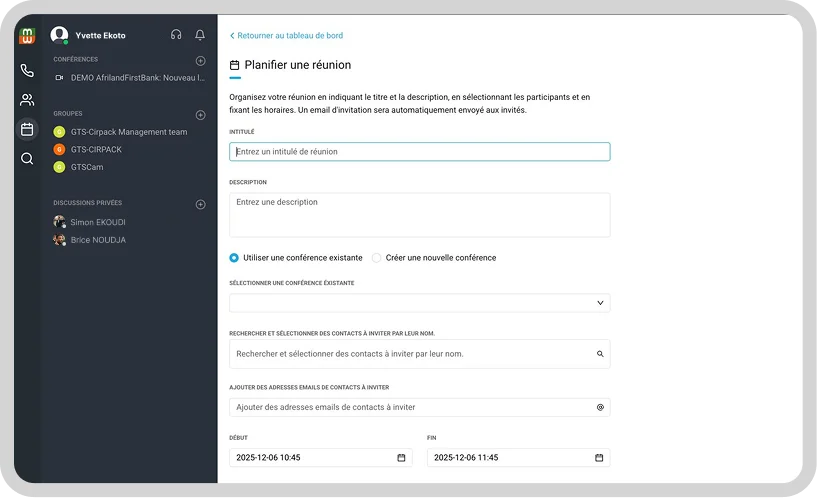
Task: Open notifications bell icon
Action: [200, 35]
